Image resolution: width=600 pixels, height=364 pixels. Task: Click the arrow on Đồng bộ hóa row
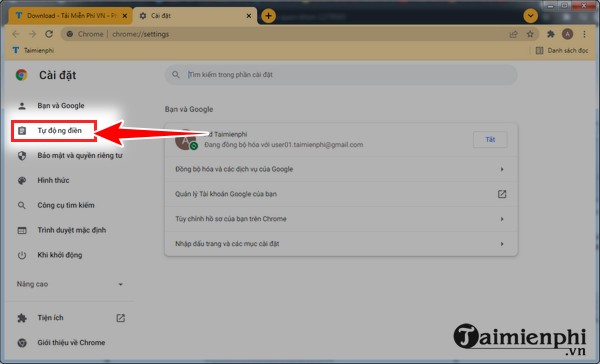[502, 169]
